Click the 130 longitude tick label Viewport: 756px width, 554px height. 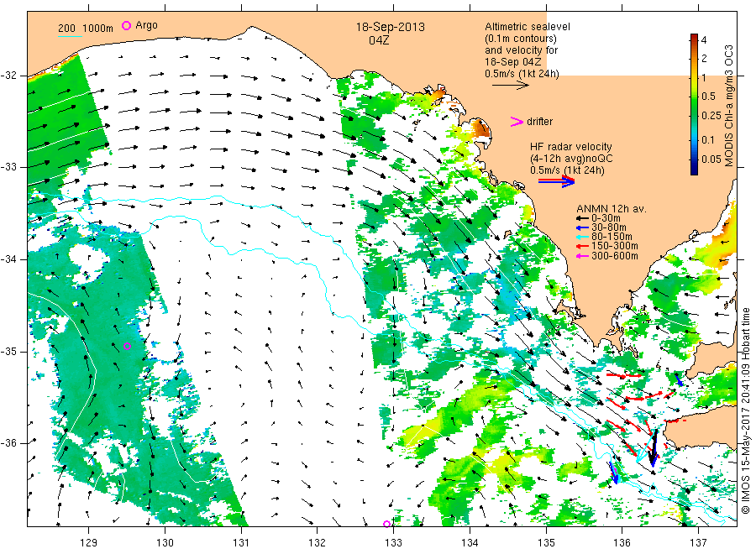[165, 543]
